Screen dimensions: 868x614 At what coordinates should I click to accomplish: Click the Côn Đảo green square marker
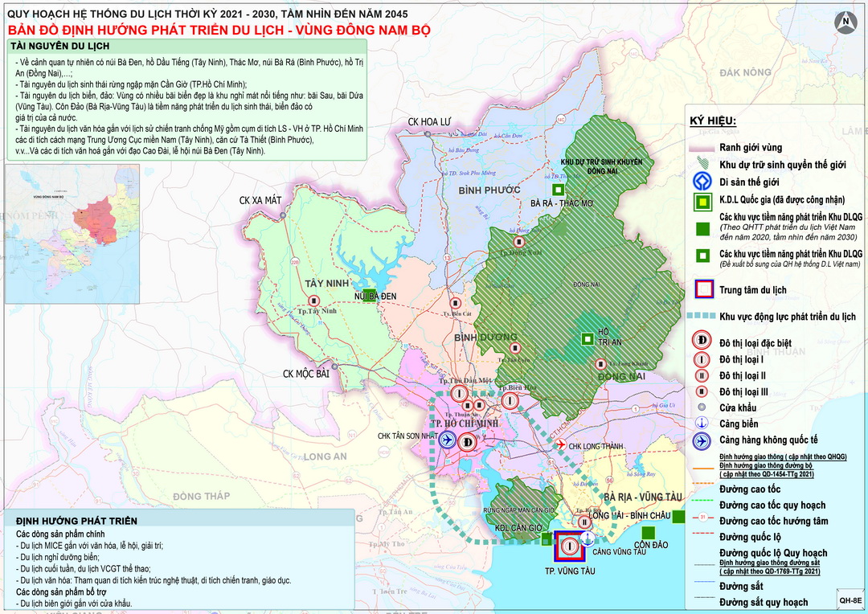(647, 531)
